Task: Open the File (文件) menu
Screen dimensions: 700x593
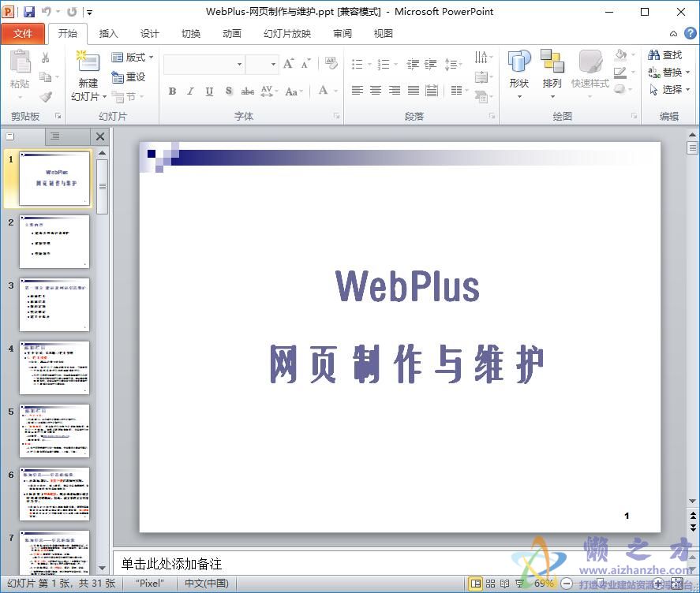Action: pyautogui.click(x=24, y=33)
